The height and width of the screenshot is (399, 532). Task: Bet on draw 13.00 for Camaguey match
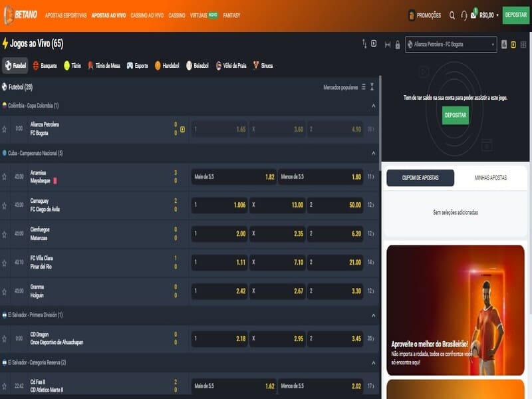click(x=277, y=205)
